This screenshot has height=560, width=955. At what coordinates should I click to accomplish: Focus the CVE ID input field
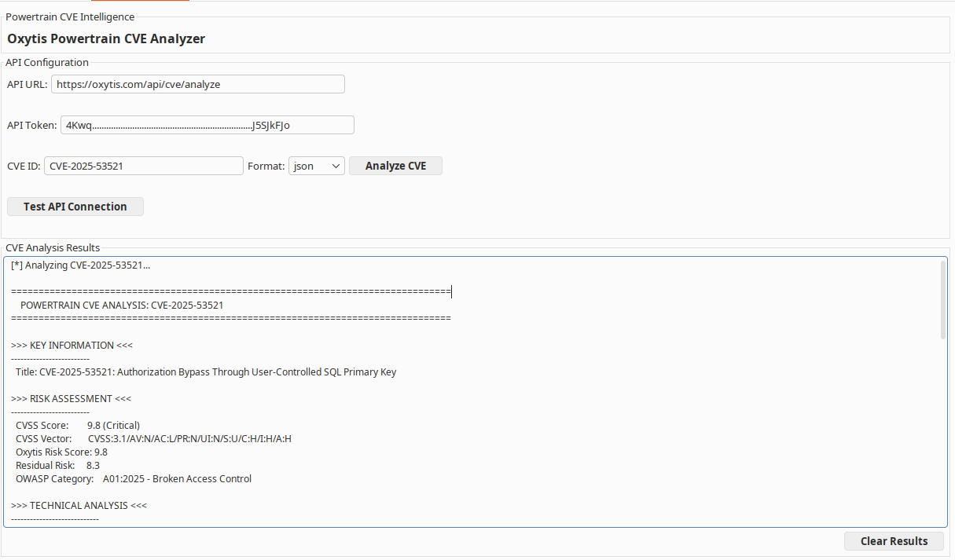[144, 166]
